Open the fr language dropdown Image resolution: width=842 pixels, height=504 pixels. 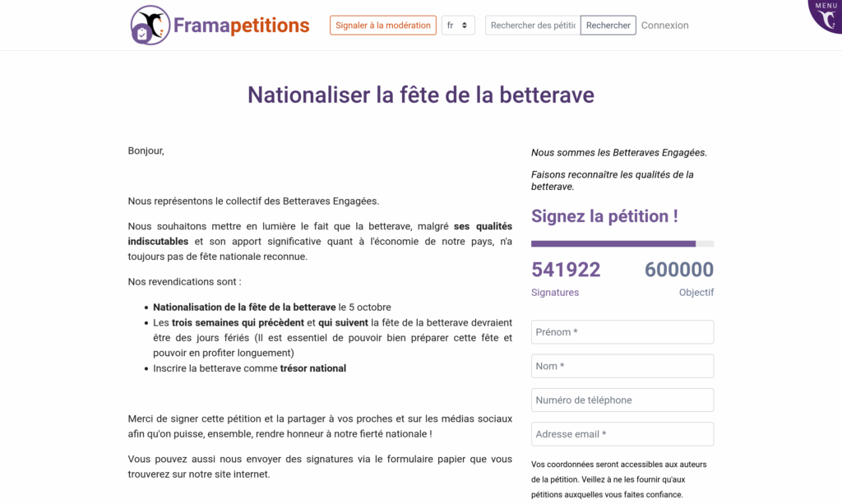point(458,25)
